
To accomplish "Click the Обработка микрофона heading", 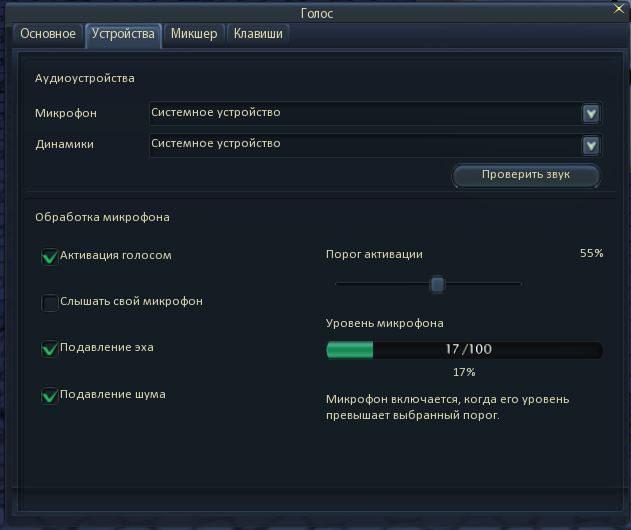I will (x=102, y=217).
